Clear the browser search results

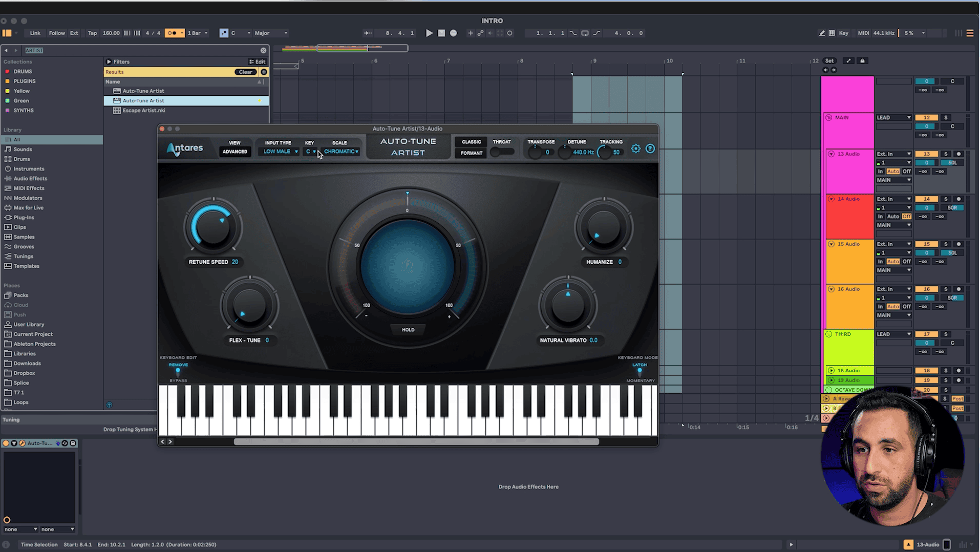click(x=245, y=72)
